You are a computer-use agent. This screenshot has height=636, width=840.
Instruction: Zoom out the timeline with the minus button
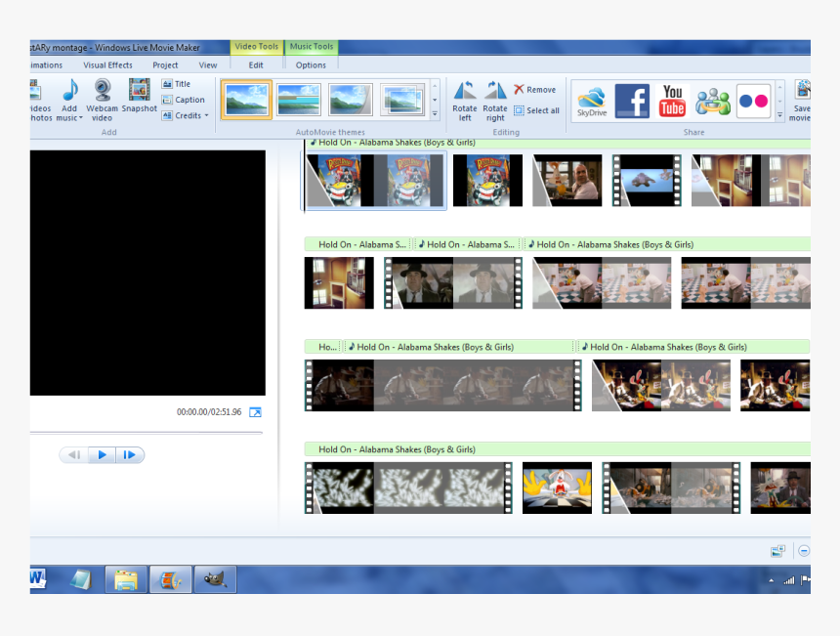[804, 550]
